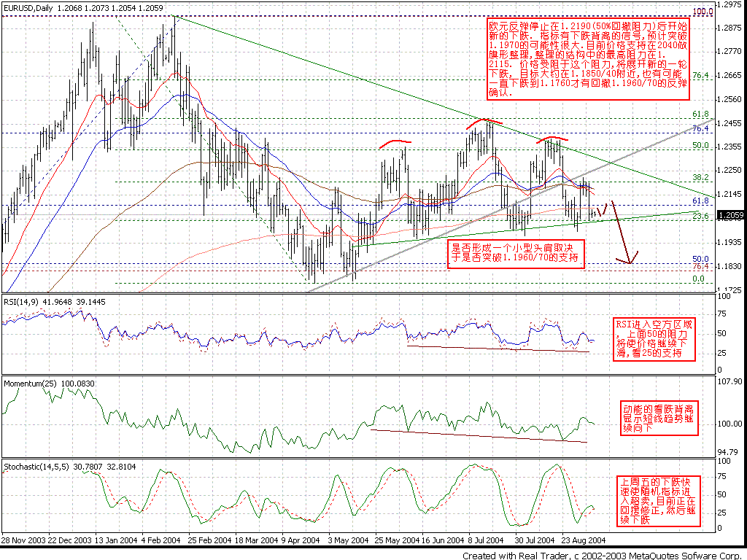Select the RSI comment box beside RSI panel
This screenshot has height=560, width=747.
[653, 338]
